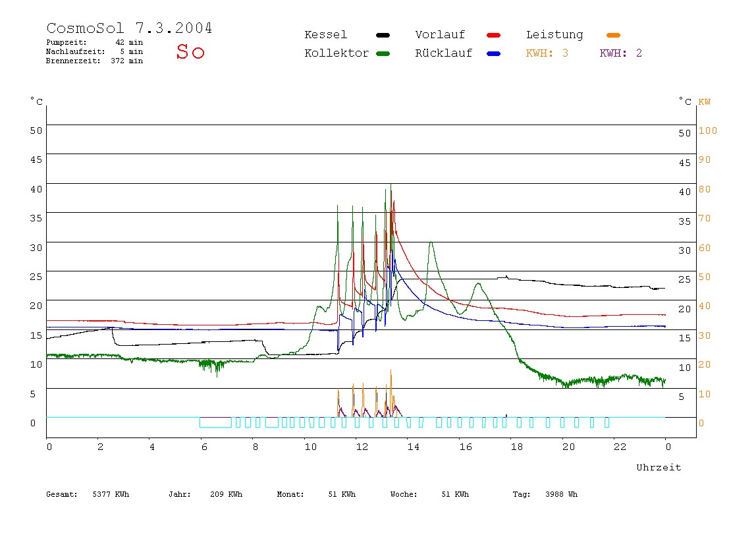Image resolution: width=756 pixels, height=535 pixels.
Task: Click the orange 100 KW scale value
Action: [708, 130]
